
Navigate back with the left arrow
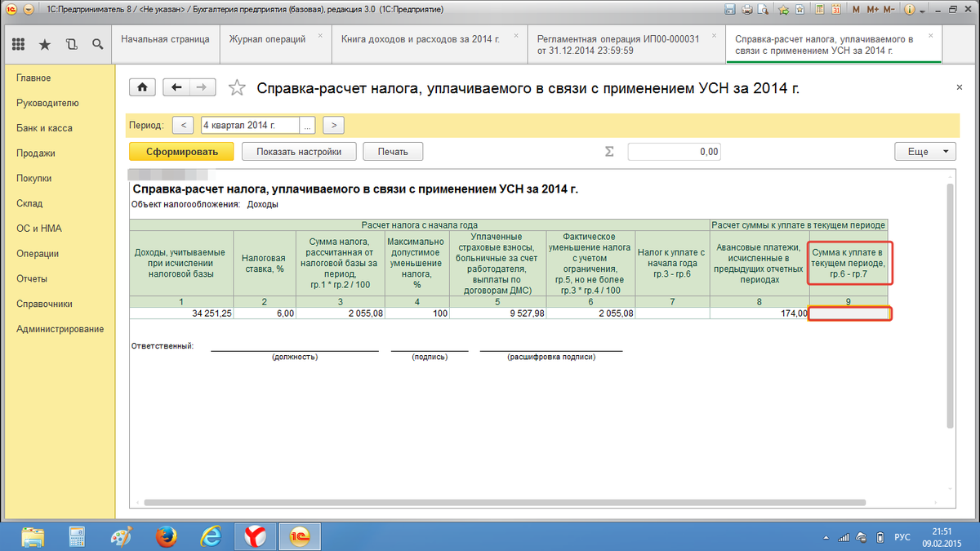[x=177, y=87]
